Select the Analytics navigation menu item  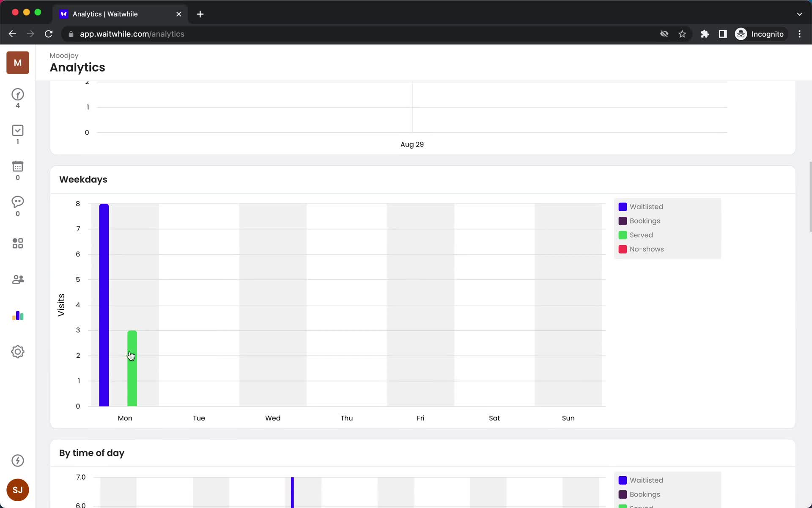(17, 315)
